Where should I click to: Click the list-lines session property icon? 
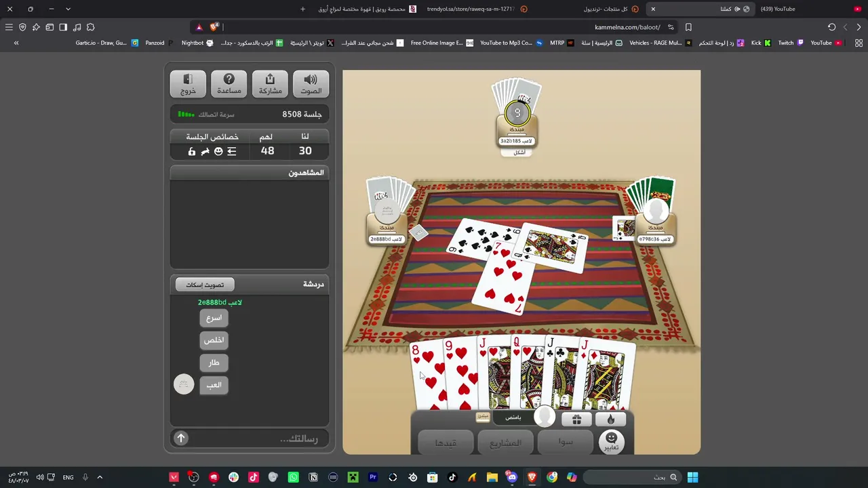[232, 152]
